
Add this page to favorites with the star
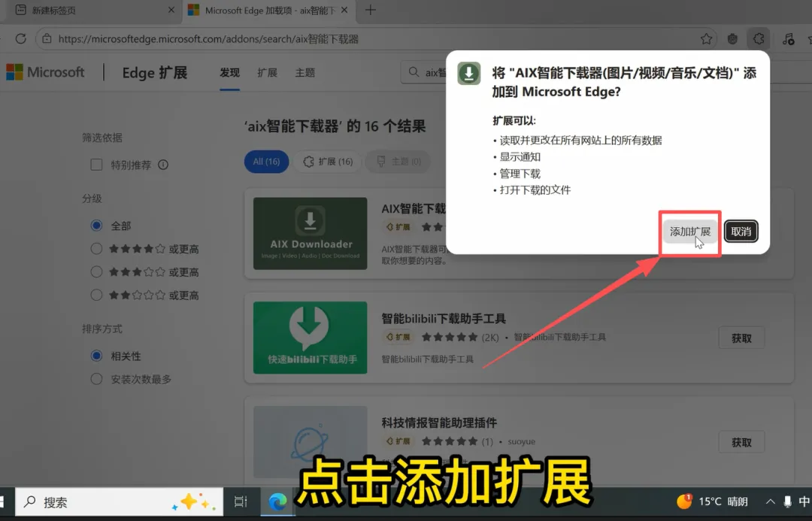706,39
